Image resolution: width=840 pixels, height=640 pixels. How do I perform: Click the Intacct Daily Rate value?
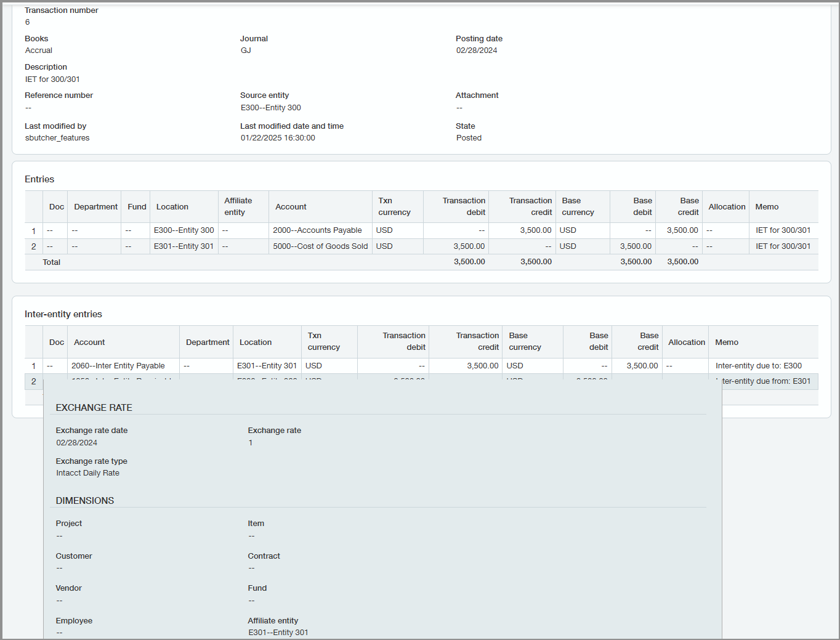[x=87, y=472]
